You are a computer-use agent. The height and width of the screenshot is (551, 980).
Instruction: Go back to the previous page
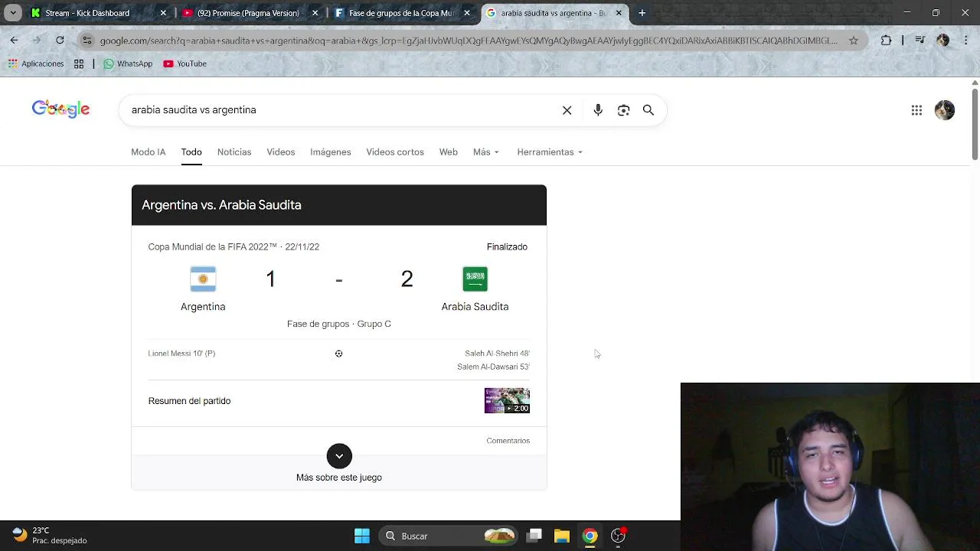tap(14, 40)
